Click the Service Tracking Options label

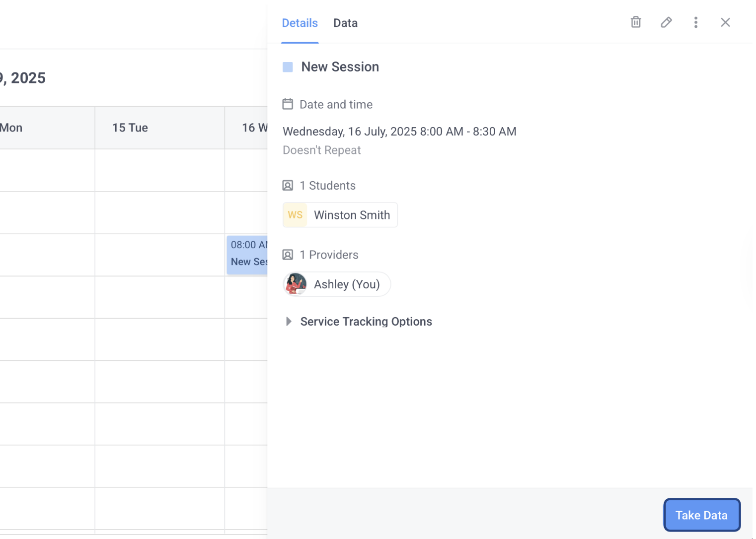(x=366, y=322)
